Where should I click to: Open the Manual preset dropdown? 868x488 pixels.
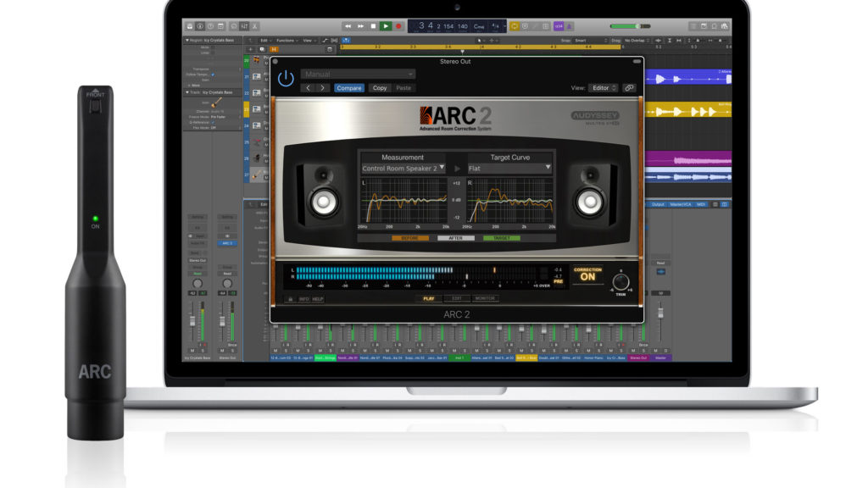pos(358,75)
